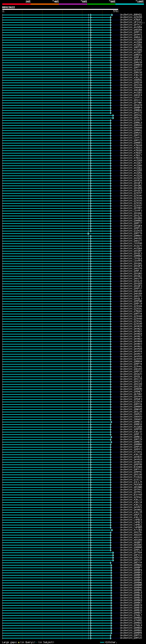Click the UniRef100_Q4VMY1 label
Screen dimensions: 146x644
point(131,35)
